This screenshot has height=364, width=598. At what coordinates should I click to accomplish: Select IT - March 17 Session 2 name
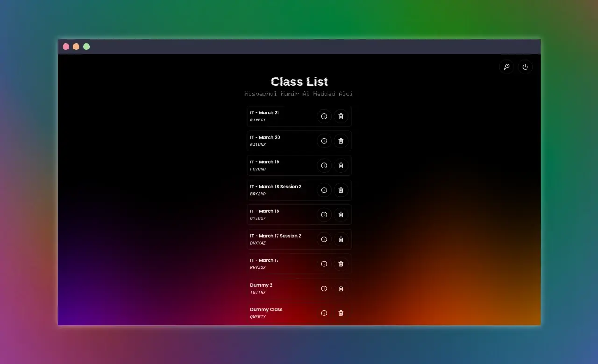coord(276,236)
